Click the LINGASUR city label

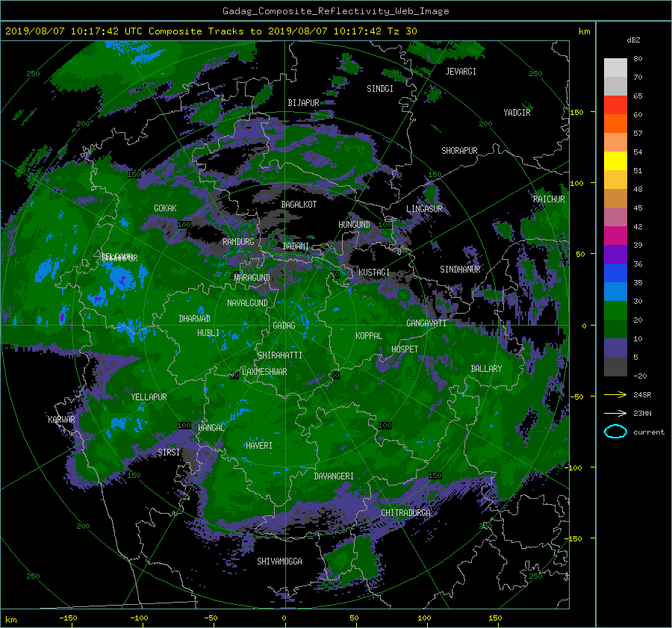click(424, 209)
